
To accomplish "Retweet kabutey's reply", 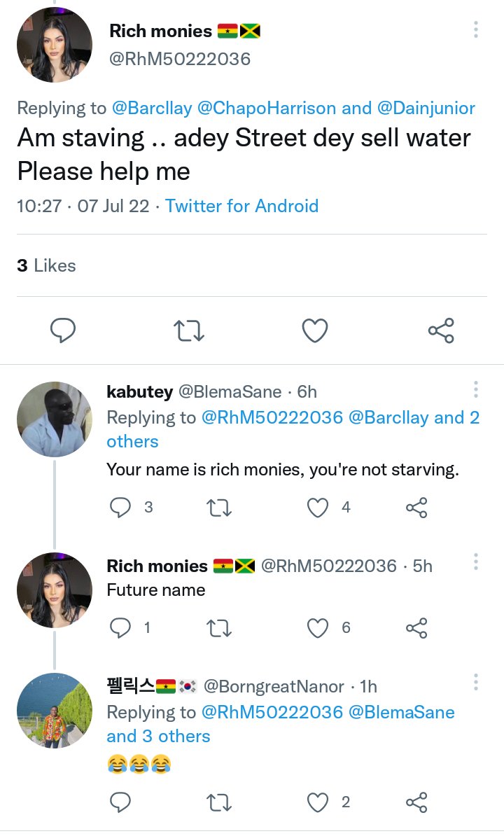I will click(219, 508).
